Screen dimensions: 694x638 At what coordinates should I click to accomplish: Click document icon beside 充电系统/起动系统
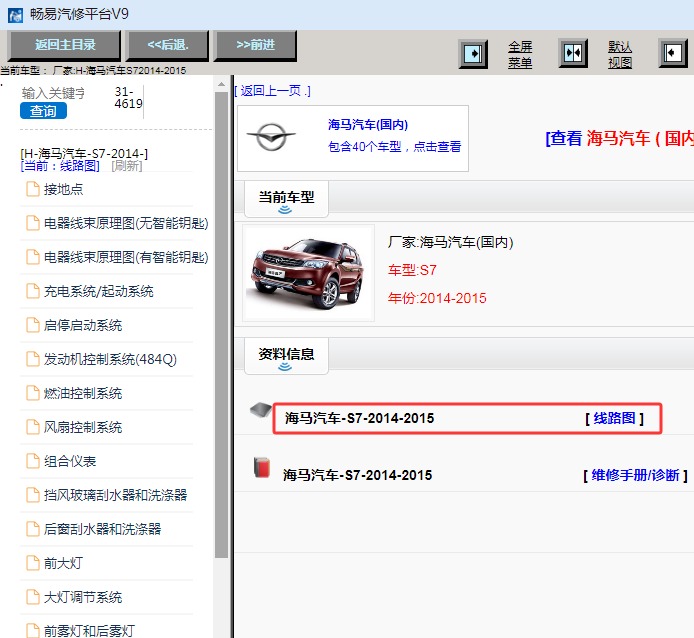coord(33,291)
